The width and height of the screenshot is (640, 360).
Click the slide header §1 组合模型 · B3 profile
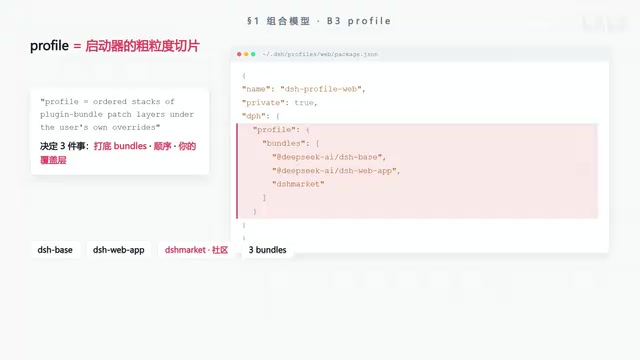(319, 21)
